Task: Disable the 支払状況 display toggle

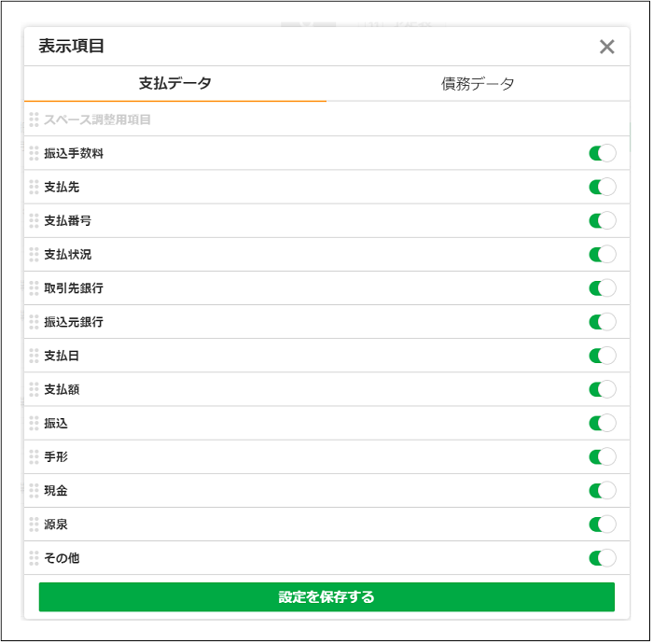Action: point(602,254)
